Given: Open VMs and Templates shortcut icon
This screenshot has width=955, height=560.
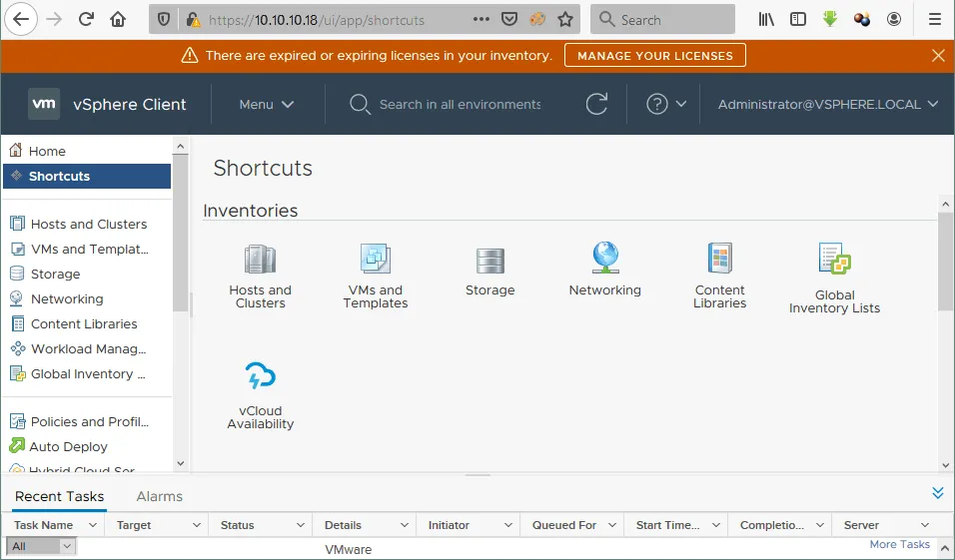Looking at the screenshot, I should click(376, 260).
